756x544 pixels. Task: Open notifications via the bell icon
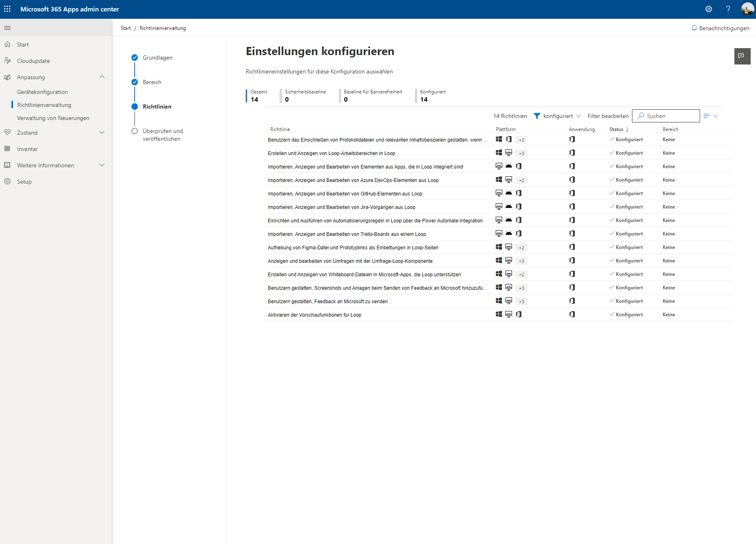click(694, 28)
